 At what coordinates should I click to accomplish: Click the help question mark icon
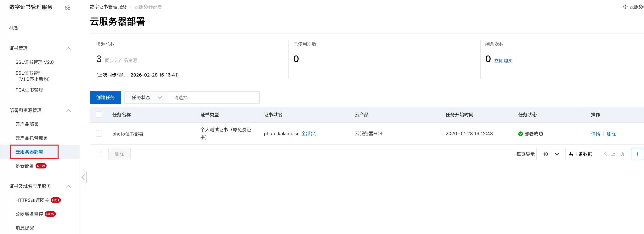pos(625,7)
